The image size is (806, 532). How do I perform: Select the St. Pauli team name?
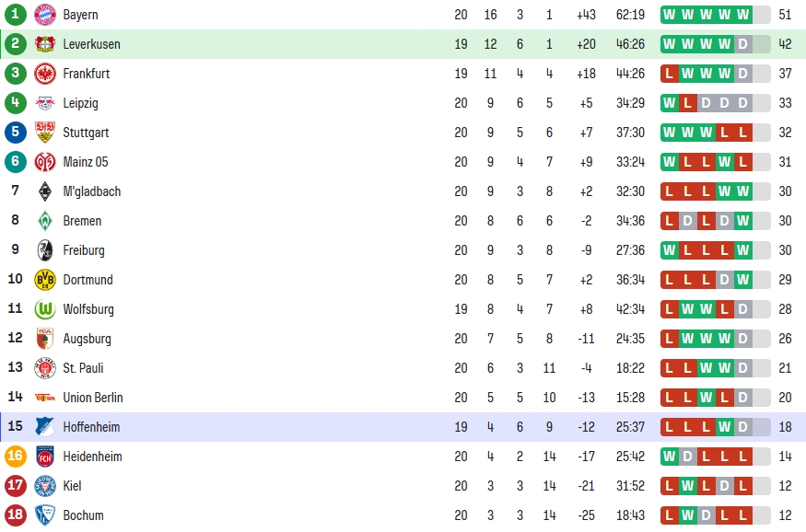click(x=83, y=368)
